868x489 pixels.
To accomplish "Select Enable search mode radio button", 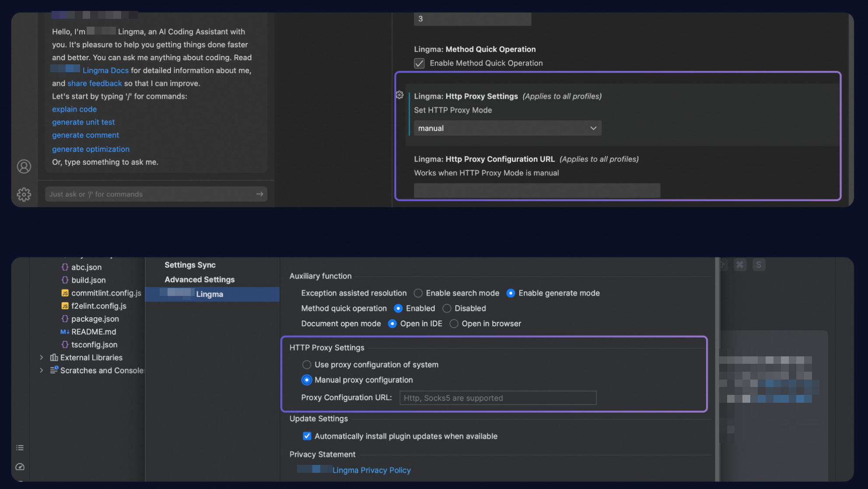I will (418, 293).
